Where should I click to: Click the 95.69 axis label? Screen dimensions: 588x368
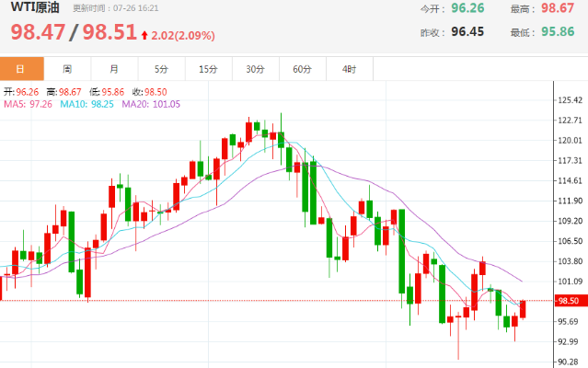point(568,321)
